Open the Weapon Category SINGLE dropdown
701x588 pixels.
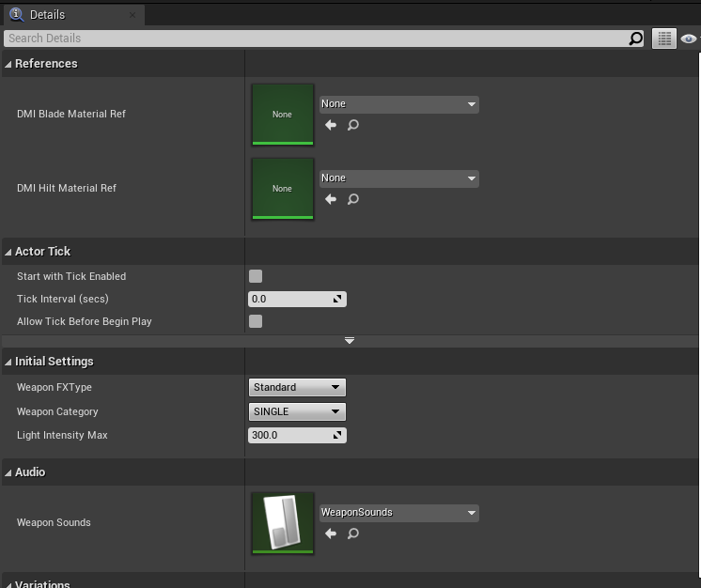point(297,411)
